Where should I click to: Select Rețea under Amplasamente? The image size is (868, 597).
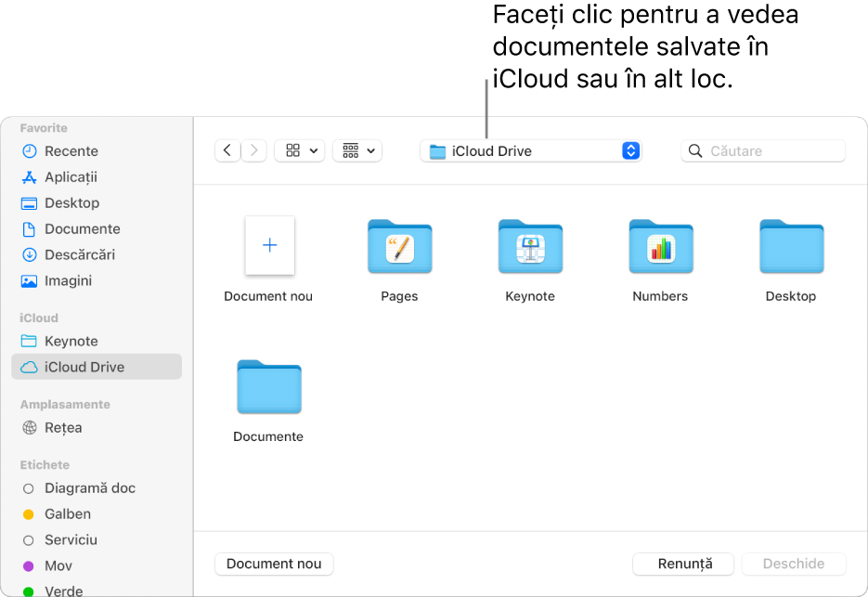tap(63, 428)
